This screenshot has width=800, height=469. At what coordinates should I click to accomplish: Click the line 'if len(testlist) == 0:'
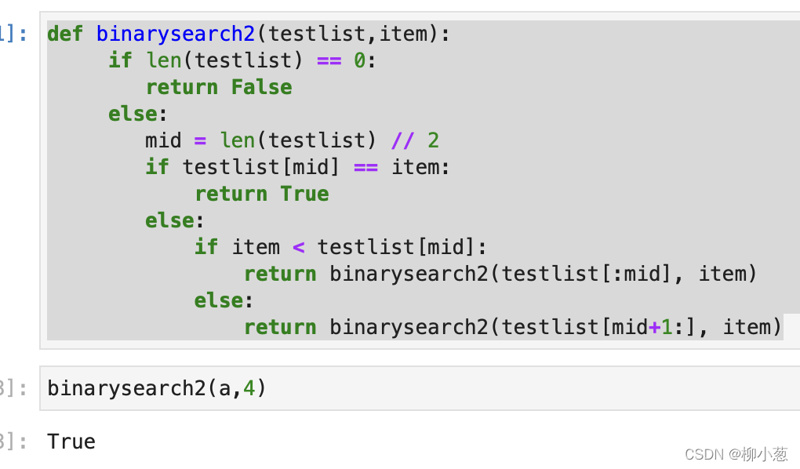[x=242, y=60]
